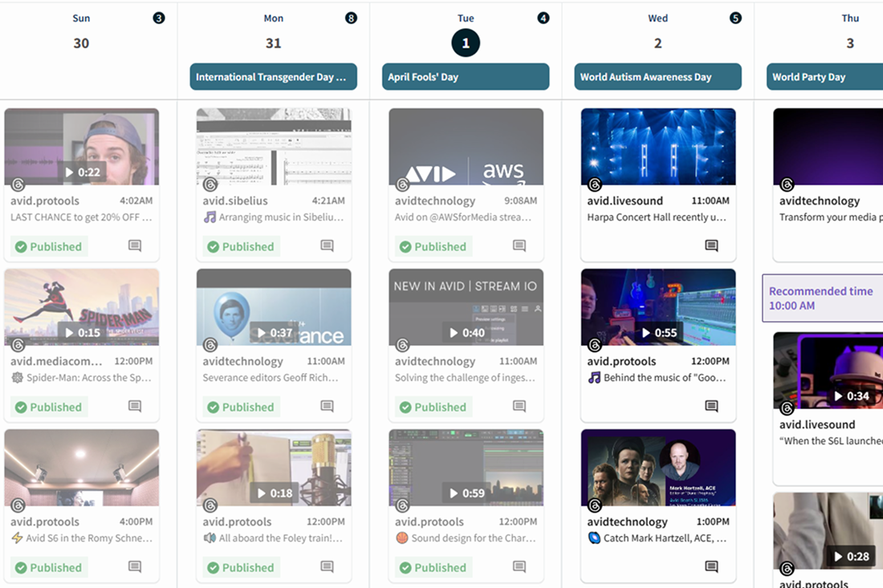Open comments on the Mark Hartzell post

click(x=711, y=567)
